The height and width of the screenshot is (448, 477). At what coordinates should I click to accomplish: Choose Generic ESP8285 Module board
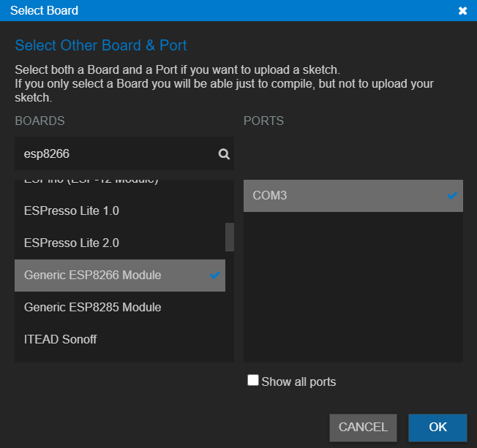coord(120,307)
